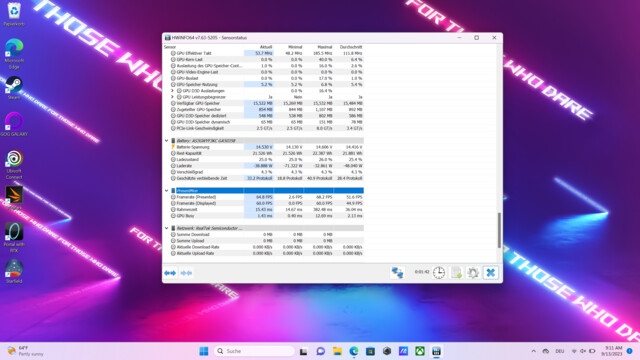The height and width of the screenshot is (360, 640).
Task: Expand GPU Leistungsbegrenzer row
Action: pos(172,97)
